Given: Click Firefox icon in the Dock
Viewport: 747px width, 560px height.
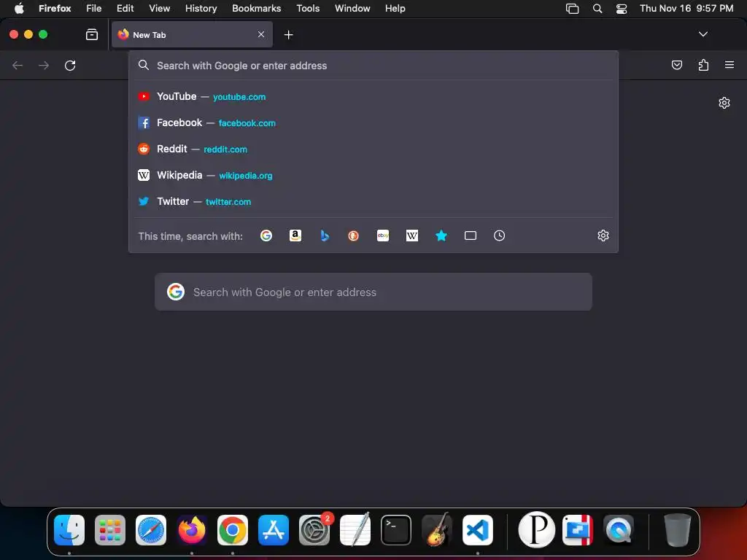Looking at the screenshot, I should pyautogui.click(x=192, y=530).
